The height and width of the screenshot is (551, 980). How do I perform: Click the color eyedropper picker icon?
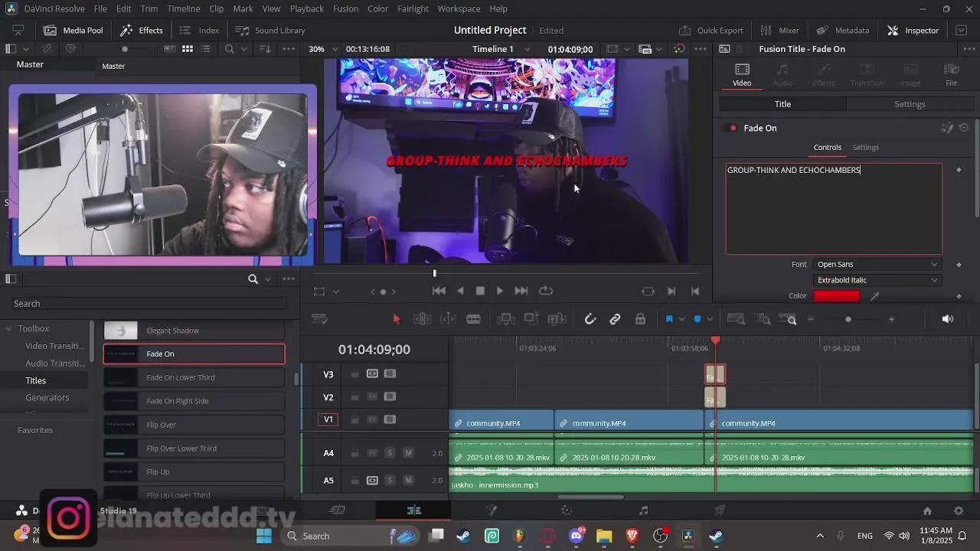[875, 296]
